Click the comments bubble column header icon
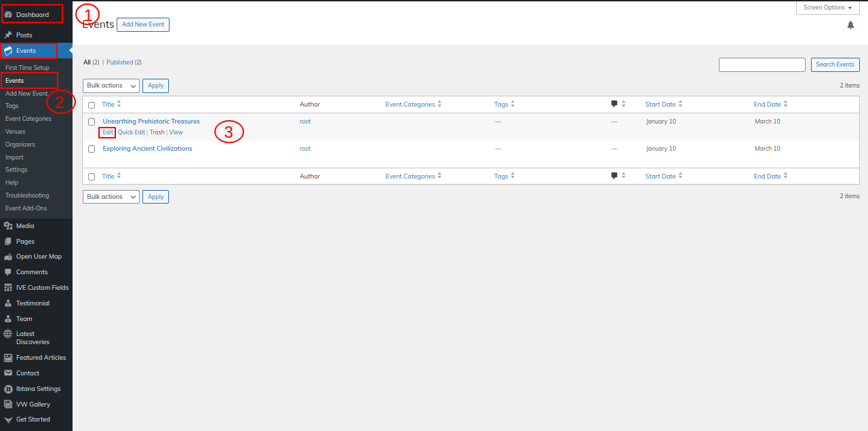The width and height of the screenshot is (868, 431). (x=614, y=105)
